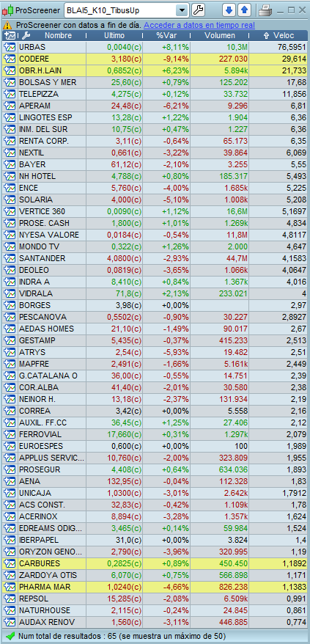Click the blue down arrow button
The width and height of the screenshot is (310, 644).
(229, 10)
